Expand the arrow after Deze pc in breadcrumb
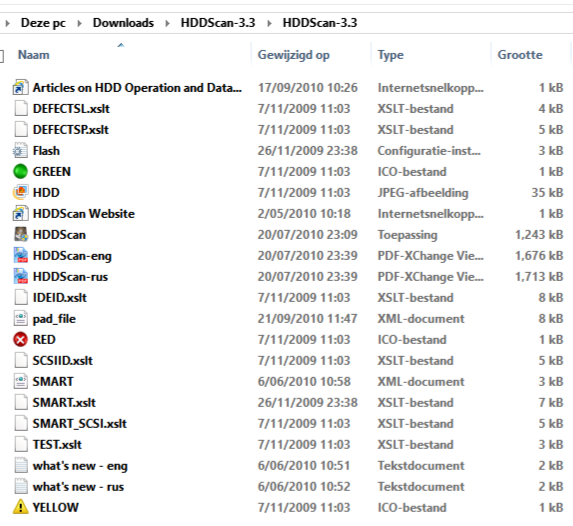The height and width of the screenshot is (526, 573). coord(79,23)
